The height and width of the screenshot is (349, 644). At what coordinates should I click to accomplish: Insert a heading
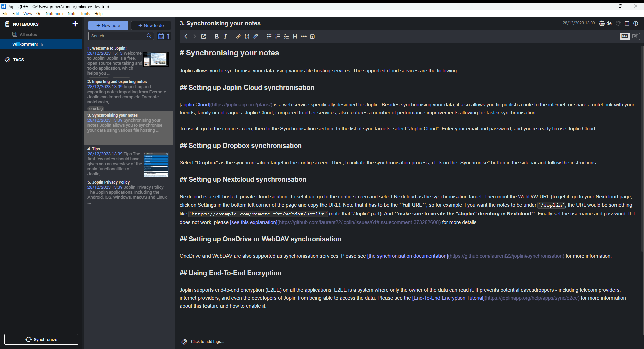click(x=295, y=36)
